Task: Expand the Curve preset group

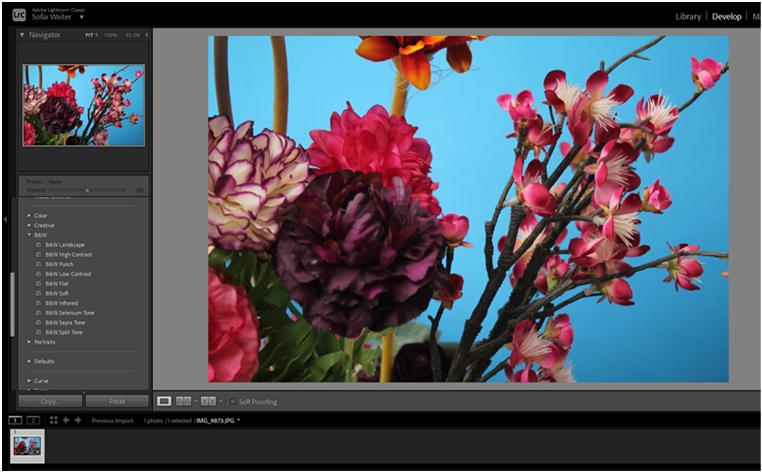Action: (x=29, y=381)
